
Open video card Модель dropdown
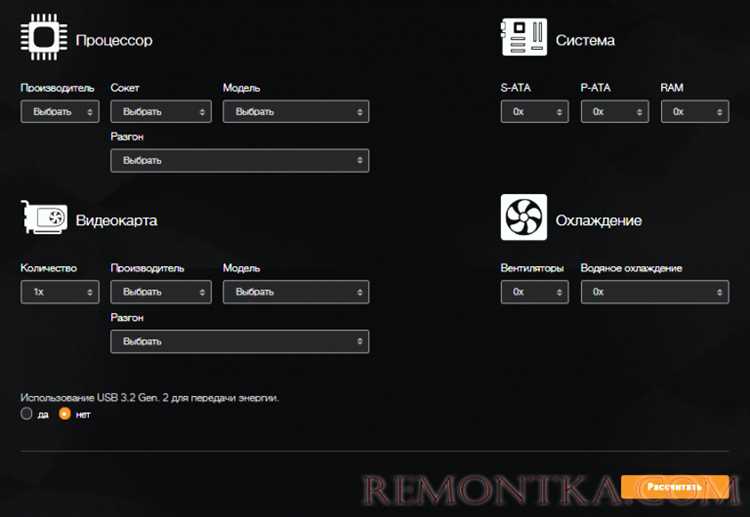click(x=296, y=292)
